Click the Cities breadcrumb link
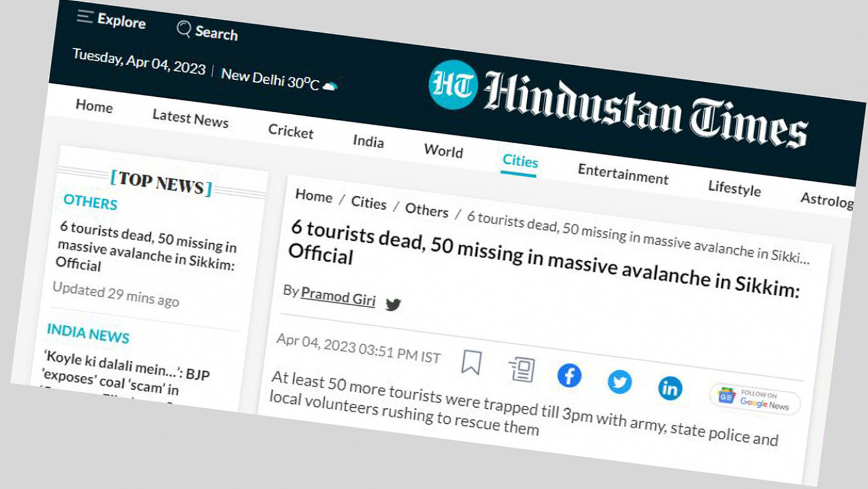 tap(369, 202)
